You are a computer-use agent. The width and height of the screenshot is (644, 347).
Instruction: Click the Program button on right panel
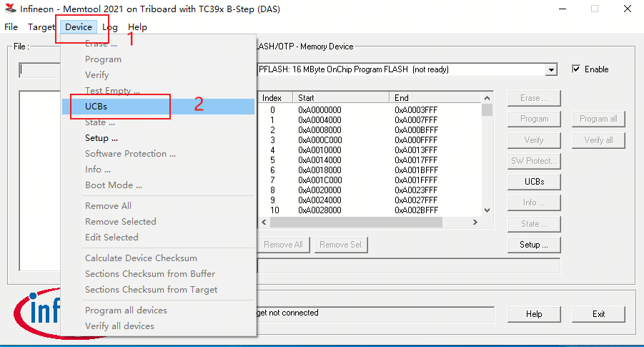(534, 119)
